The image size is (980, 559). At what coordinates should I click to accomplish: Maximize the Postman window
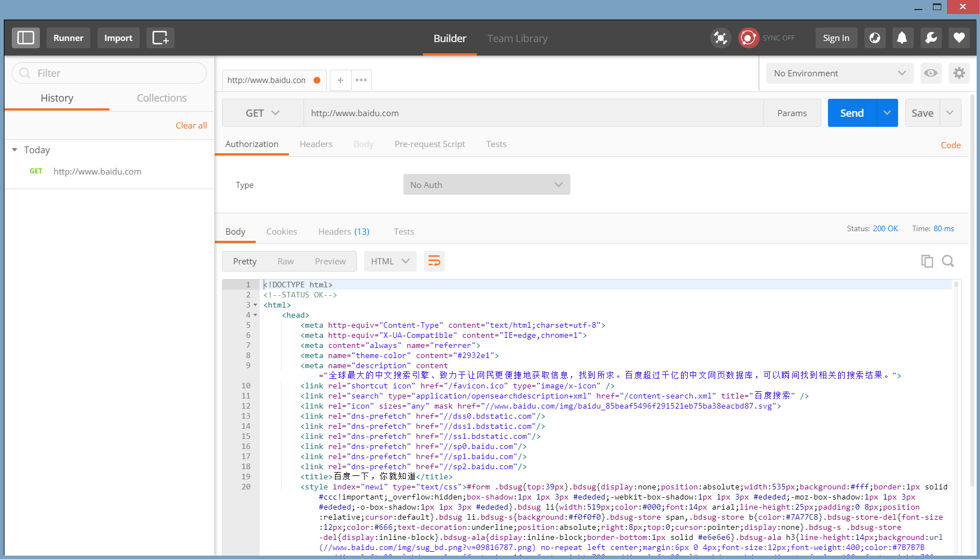pyautogui.click(x=937, y=7)
